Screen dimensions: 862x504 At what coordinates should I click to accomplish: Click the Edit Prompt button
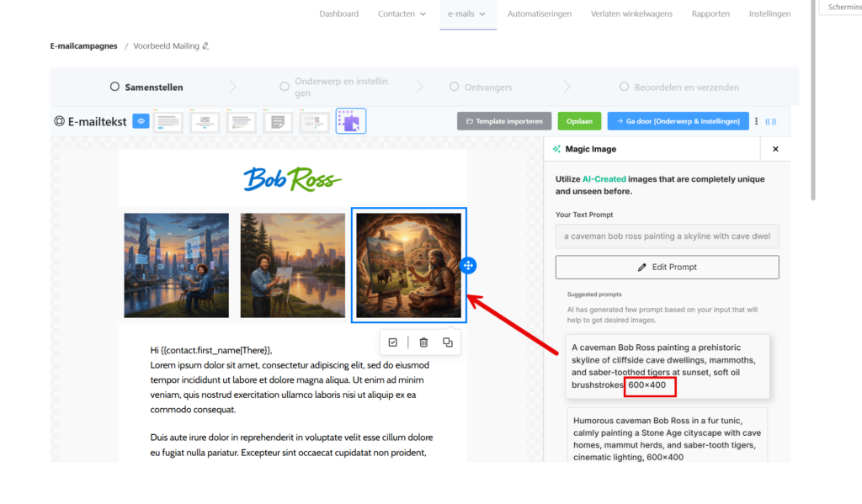click(x=667, y=267)
